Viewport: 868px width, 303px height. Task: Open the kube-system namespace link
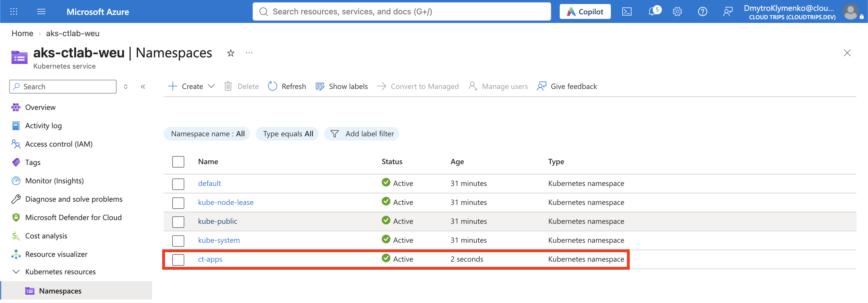click(219, 240)
